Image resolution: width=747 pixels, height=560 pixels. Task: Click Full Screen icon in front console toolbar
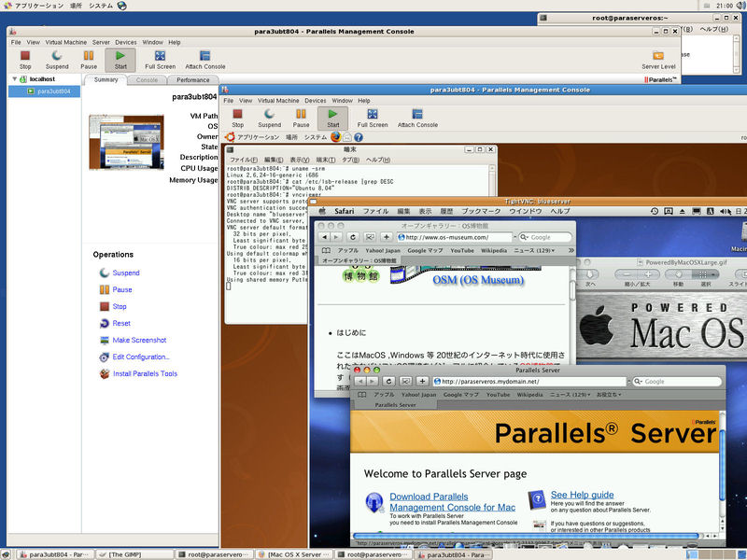[373, 114]
